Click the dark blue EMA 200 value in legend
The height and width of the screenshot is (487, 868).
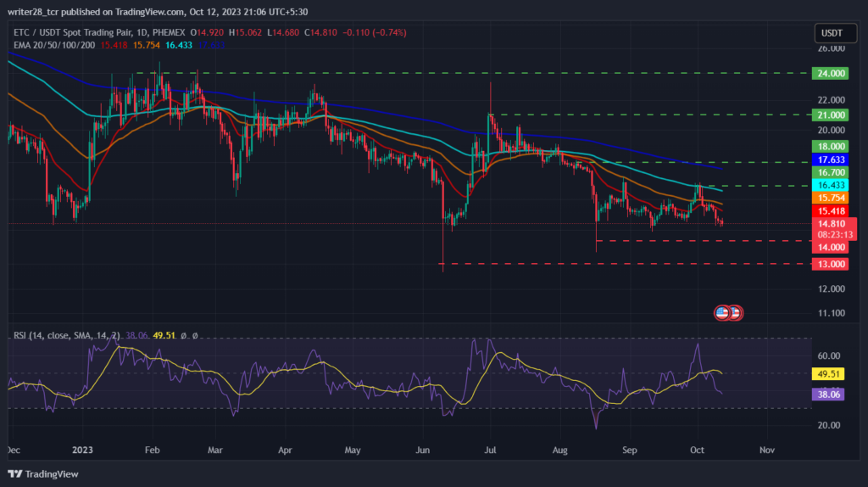[211, 46]
